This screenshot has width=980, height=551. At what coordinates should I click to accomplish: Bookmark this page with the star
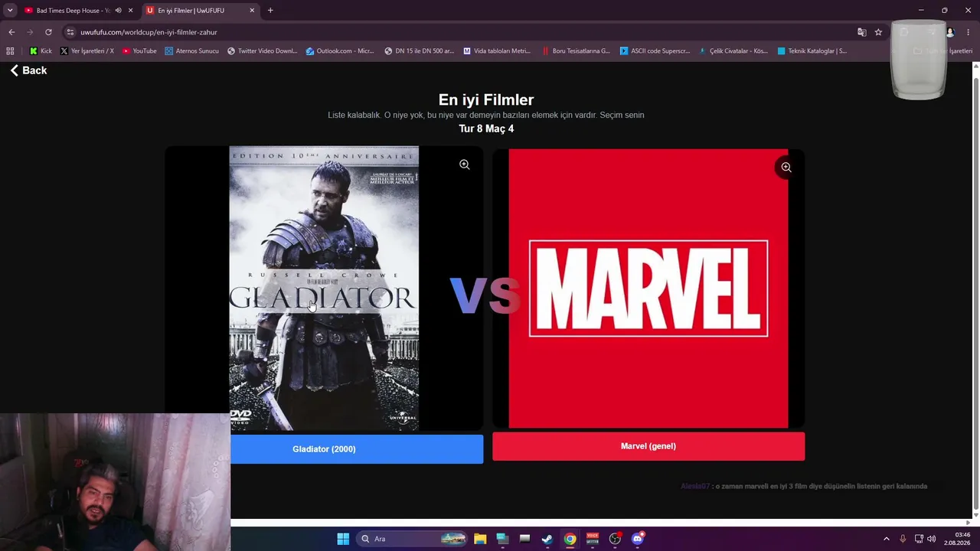[878, 32]
